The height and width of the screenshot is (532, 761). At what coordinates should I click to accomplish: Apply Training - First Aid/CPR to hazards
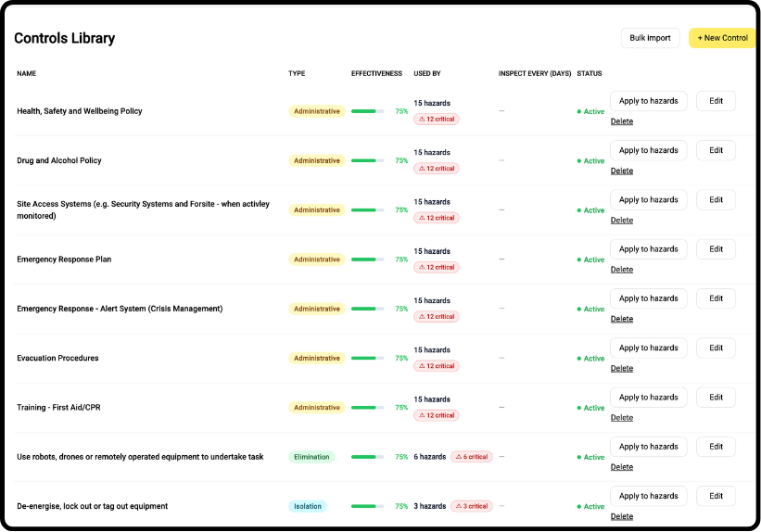point(649,398)
